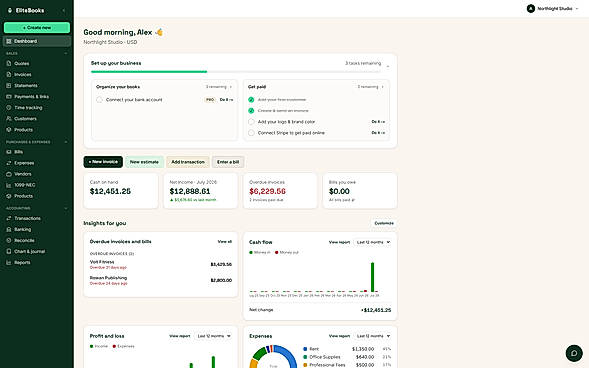
Task: Go to the Banking menu item
Action: coord(36,229)
